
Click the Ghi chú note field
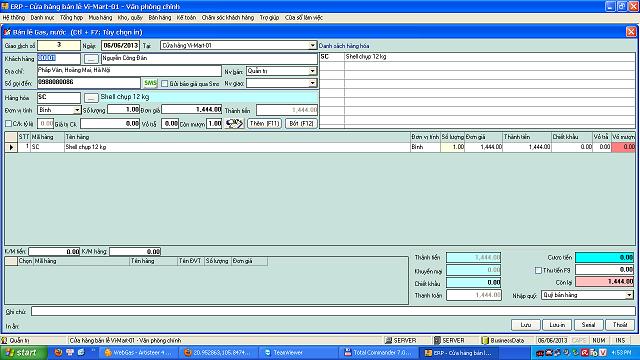point(333,311)
